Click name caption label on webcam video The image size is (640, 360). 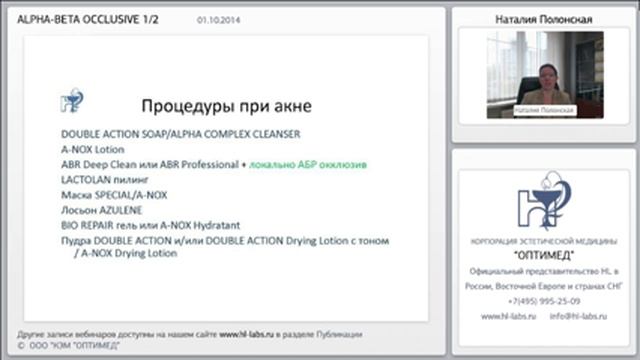pyautogui.click(x=544, y=110)
